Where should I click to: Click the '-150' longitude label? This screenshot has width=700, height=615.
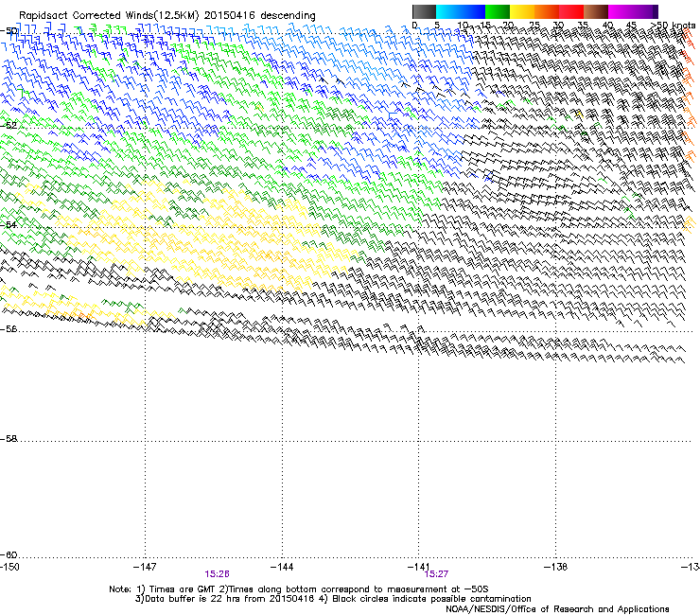[9, 567]
